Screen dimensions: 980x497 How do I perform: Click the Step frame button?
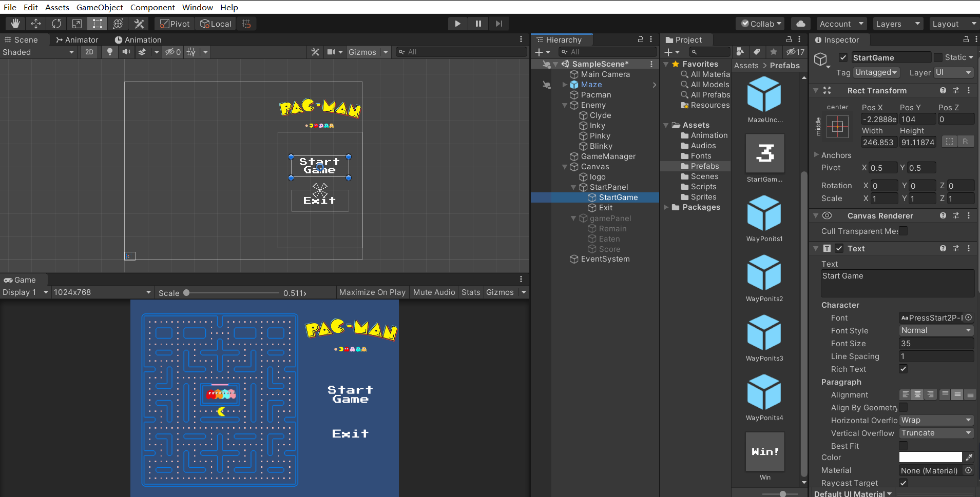(x=498, y=24)
